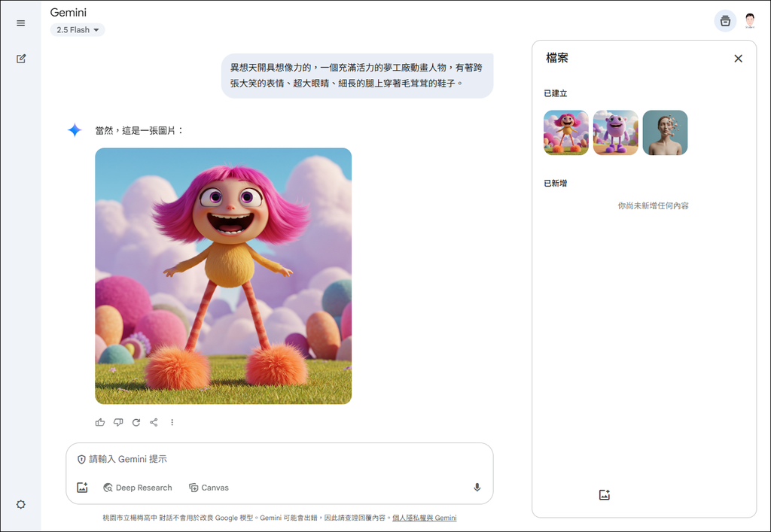
Task: Click the Gemini title text
Action: coord(69,12)
